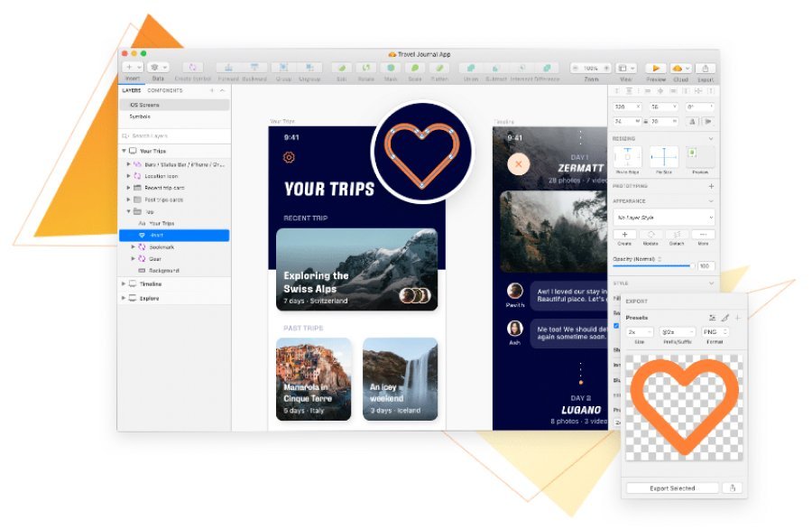Toggle the width and height proportion lock
The image size is (812, 529).
click(x=645, y=120)
